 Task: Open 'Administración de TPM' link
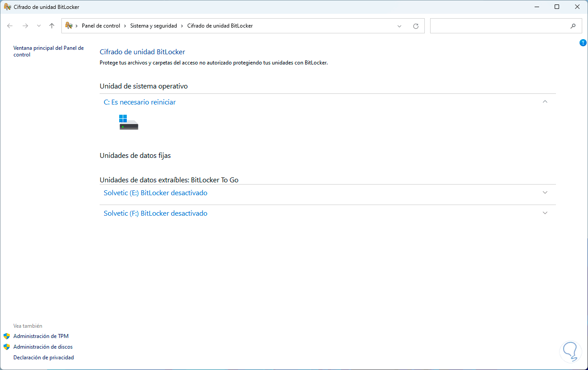[x=41, y=336]
